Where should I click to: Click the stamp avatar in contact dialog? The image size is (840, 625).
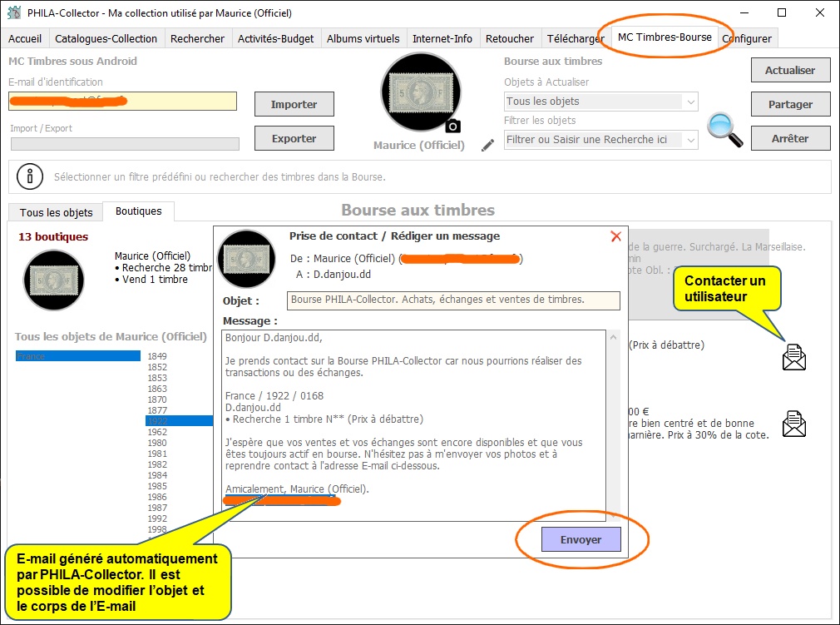click(246, 260)
